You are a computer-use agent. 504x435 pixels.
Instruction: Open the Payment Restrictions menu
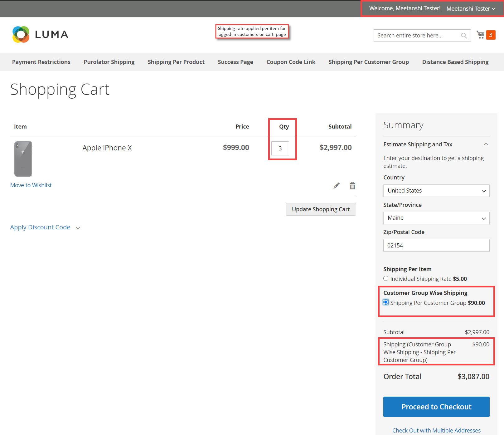41,62
